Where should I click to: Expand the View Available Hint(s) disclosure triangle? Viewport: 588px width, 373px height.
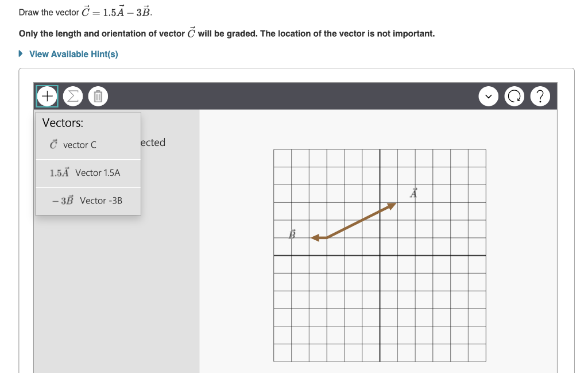[21, 53]
